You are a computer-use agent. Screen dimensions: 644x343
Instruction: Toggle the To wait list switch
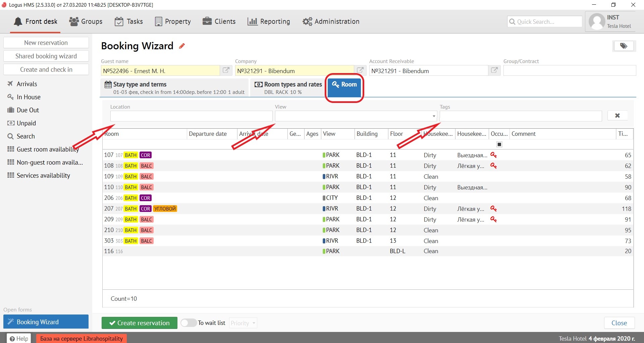(189, 323)
